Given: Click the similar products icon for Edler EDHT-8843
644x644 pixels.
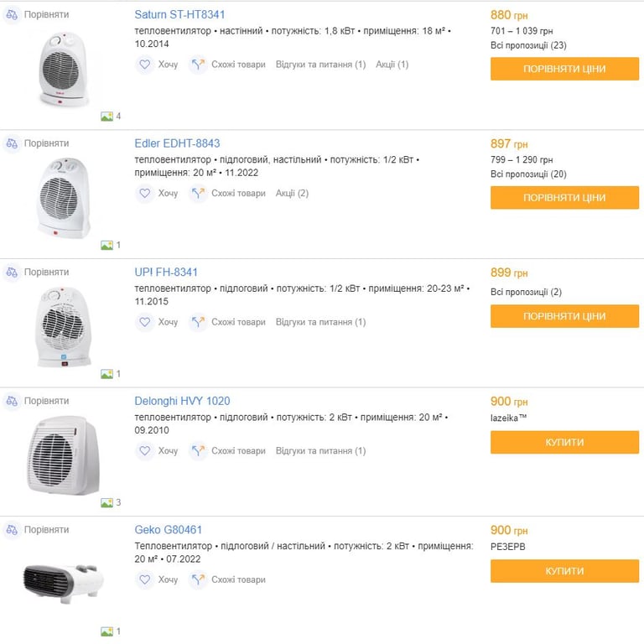Looking at the screenshot, I should (x=198, y=194).
